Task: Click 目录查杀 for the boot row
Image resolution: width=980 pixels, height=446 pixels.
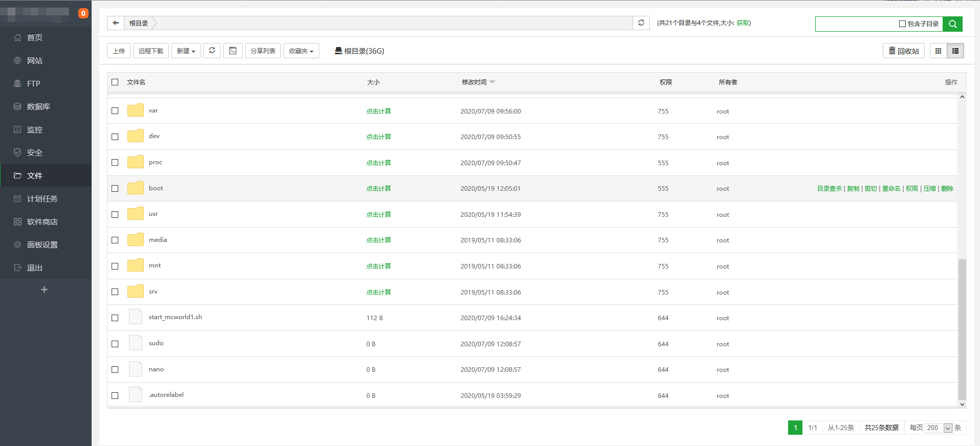Action: (830, 189)
